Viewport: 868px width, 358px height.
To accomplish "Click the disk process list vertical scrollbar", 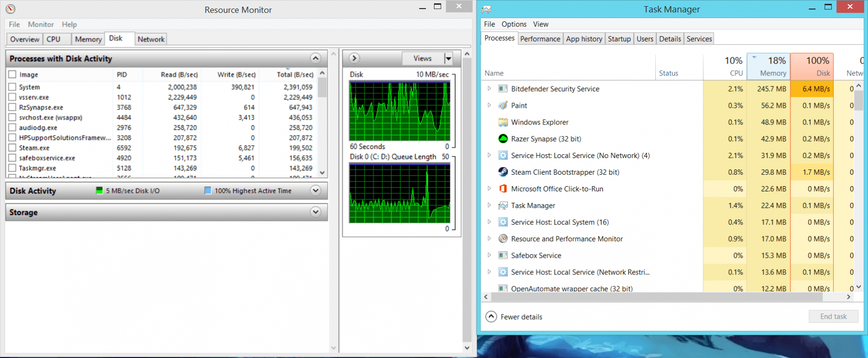I will click(x=322, y=88).
